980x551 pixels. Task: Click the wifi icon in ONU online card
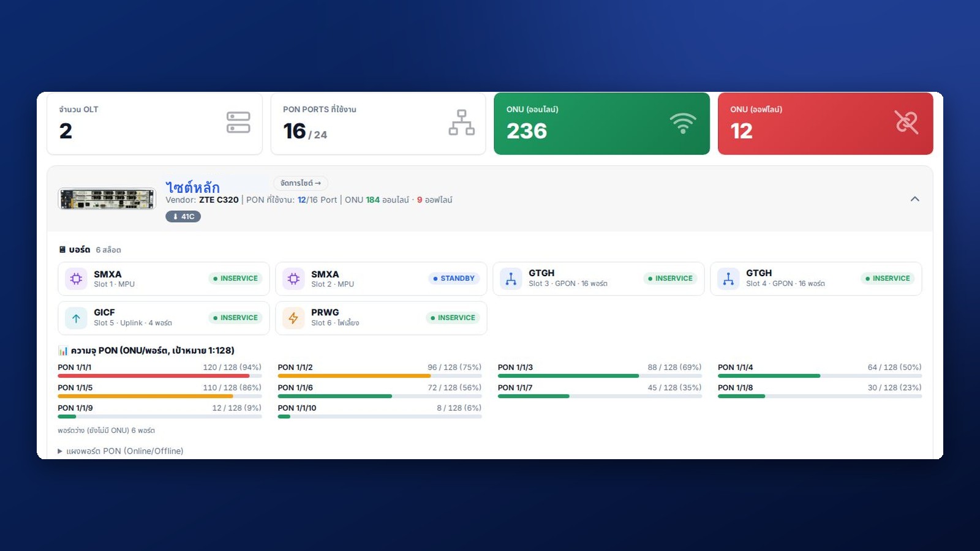[x=683, y=123]
